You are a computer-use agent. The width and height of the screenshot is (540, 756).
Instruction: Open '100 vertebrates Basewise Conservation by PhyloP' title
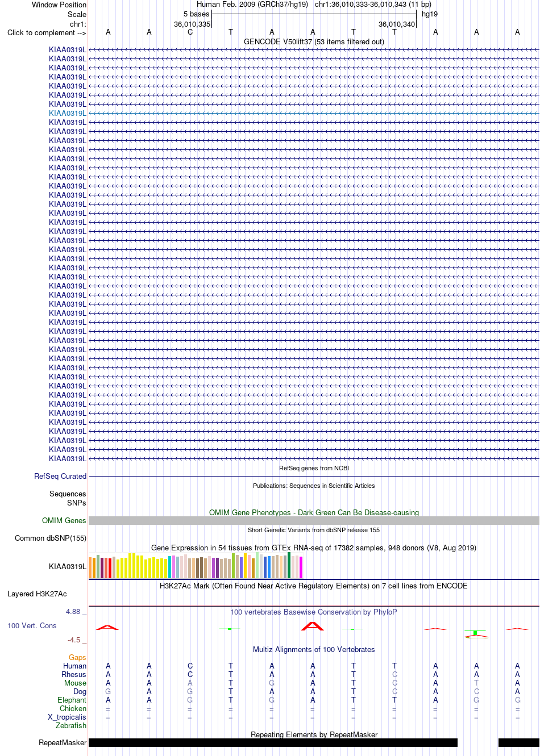point(314,612)
